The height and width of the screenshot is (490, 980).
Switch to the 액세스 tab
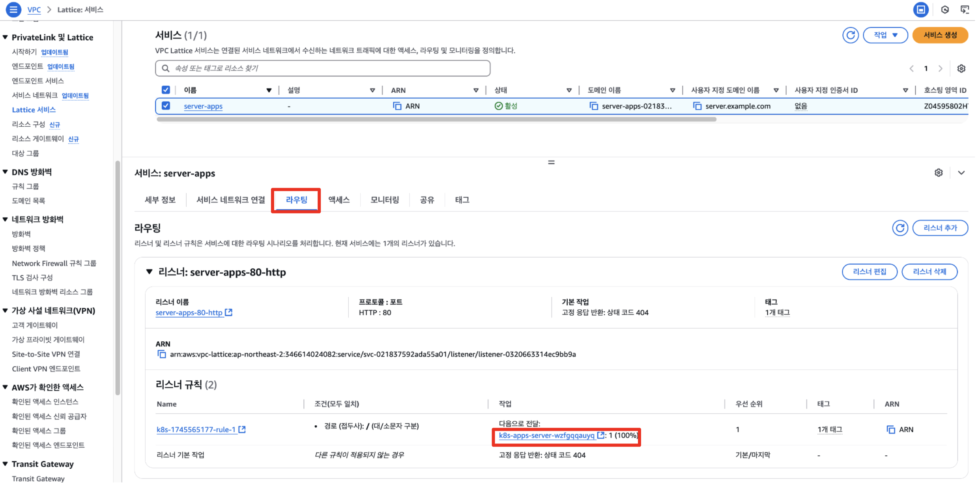coord(339,200)
